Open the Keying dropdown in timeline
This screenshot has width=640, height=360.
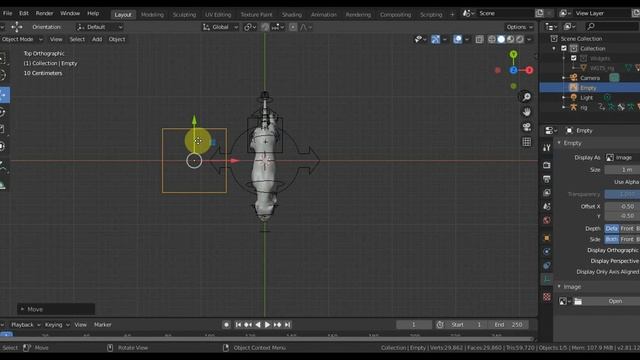click(57, 324)
